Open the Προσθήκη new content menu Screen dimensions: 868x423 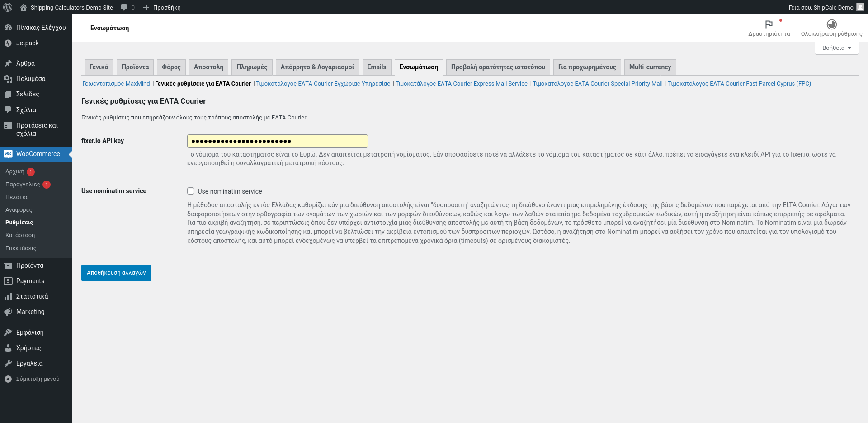(x=162, y=7)
